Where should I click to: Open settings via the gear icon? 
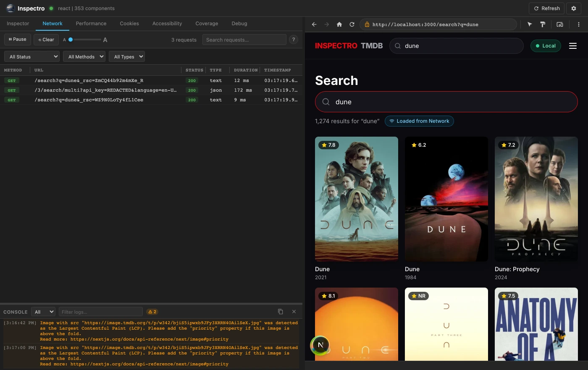pos(574,8)
